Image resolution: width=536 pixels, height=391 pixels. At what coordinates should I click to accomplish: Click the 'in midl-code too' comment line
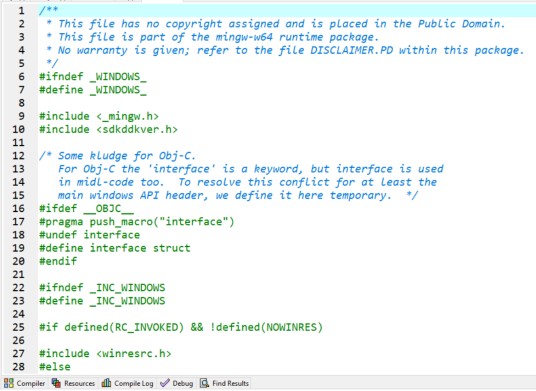pyautogui.click(x=247, y=182)
